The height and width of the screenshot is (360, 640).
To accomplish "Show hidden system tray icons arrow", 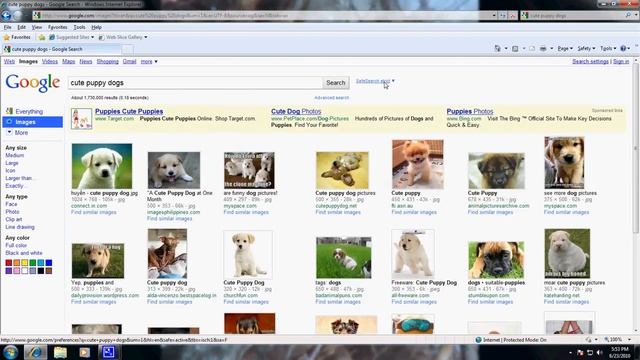I will 570,352.
